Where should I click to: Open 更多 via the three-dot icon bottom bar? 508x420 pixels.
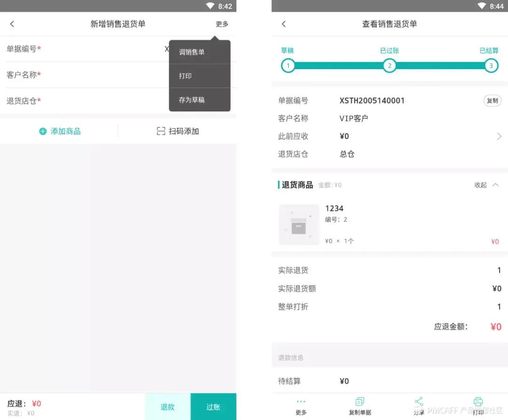click(301, 402)
